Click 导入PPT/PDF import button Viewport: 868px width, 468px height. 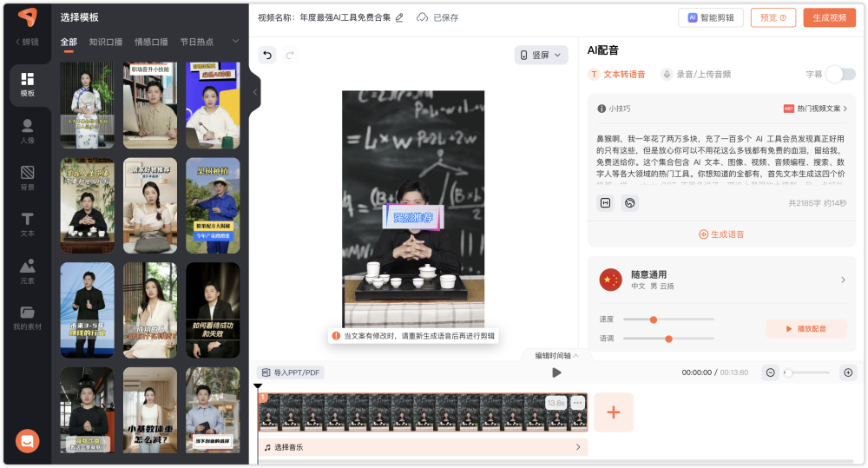291,372
